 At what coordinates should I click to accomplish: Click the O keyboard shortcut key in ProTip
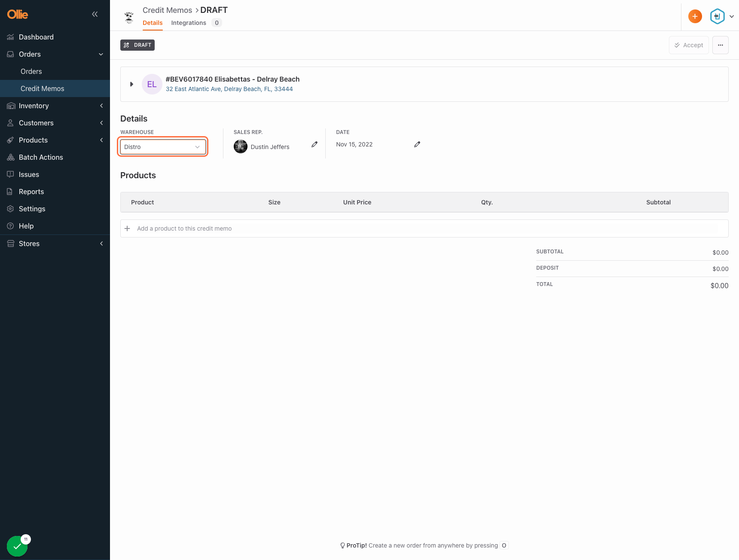pos(504,545)
